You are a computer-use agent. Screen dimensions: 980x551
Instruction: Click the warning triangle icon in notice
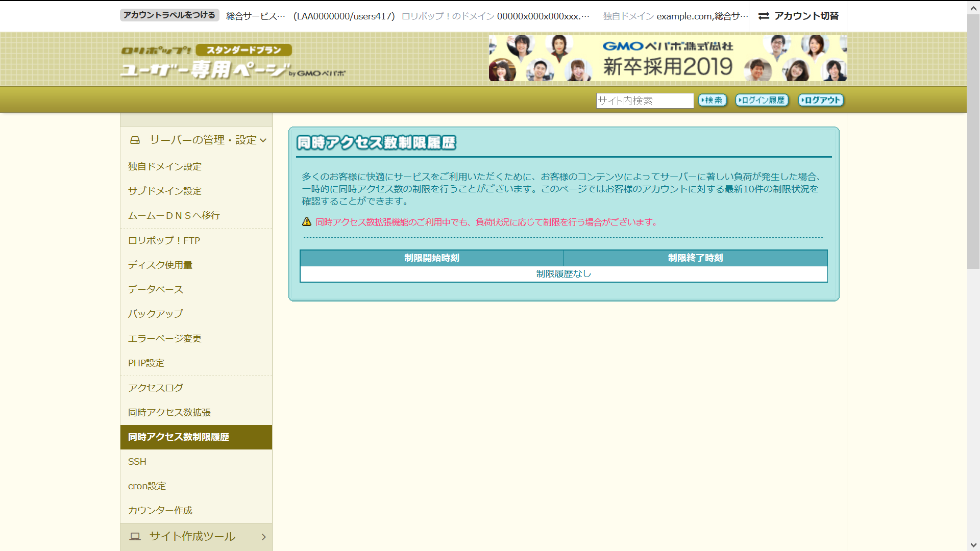tap(307, 222)
